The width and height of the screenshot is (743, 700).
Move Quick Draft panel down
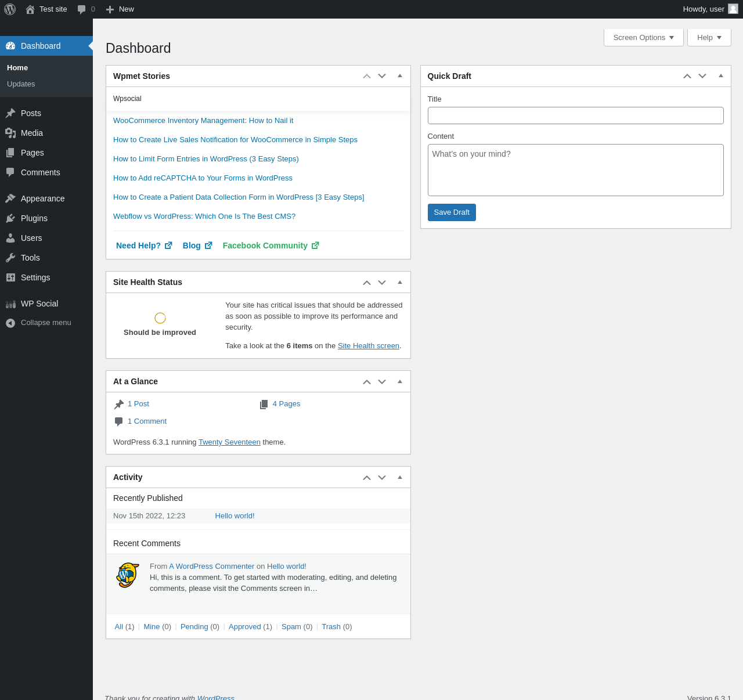pyautogui.click(x=702, y=76)
